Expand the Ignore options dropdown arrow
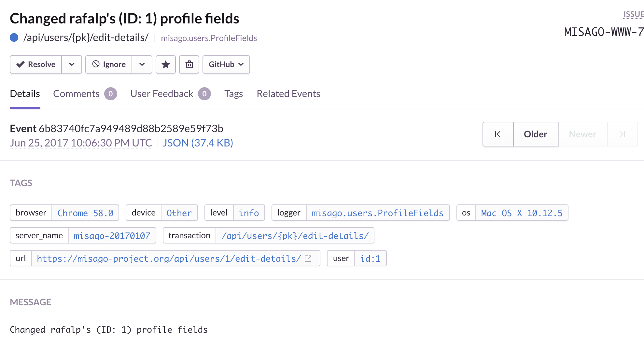Image resolution: width=644 pixels, height=347 pixels. [x=142, y=64]
